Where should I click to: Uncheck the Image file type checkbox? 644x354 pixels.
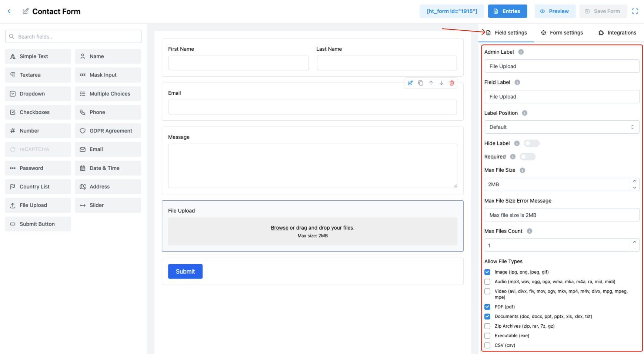(x=487, y=272)
